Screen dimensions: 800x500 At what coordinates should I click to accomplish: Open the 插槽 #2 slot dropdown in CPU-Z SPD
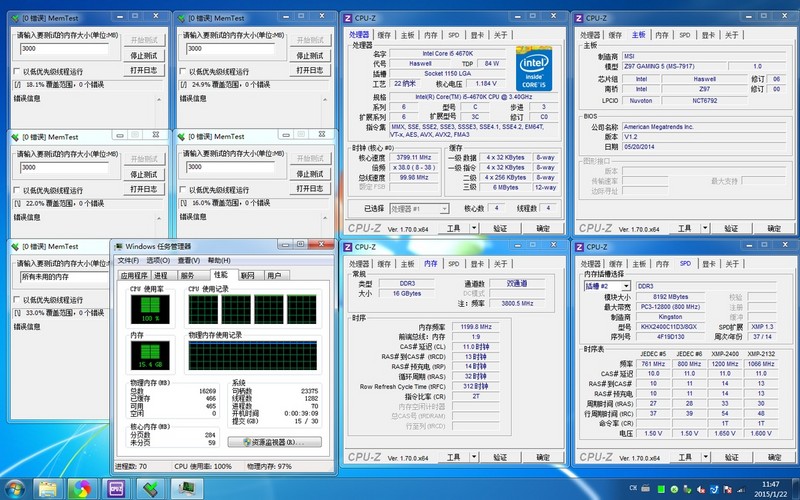626,286
